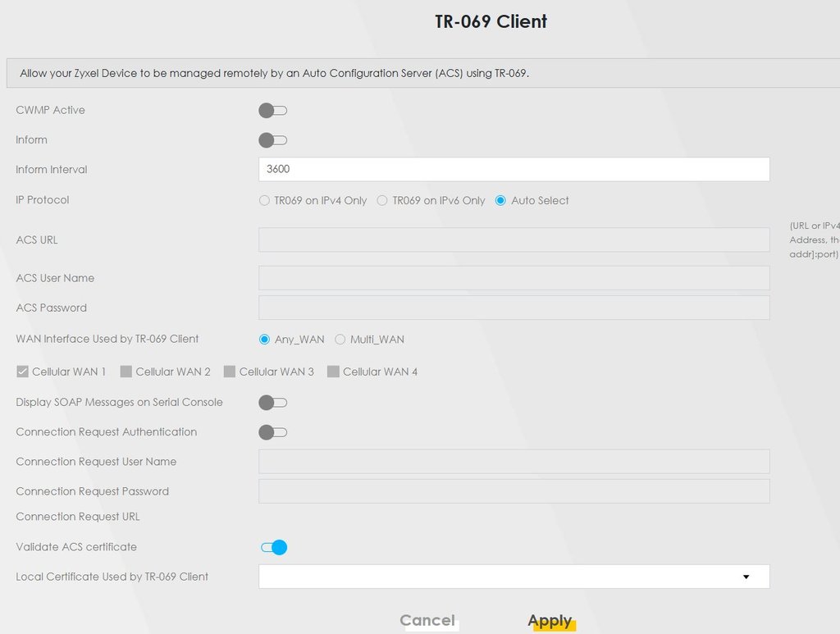Click the TR-069 Client page title
The image size is (840, 634).
[x=491, y=21]
